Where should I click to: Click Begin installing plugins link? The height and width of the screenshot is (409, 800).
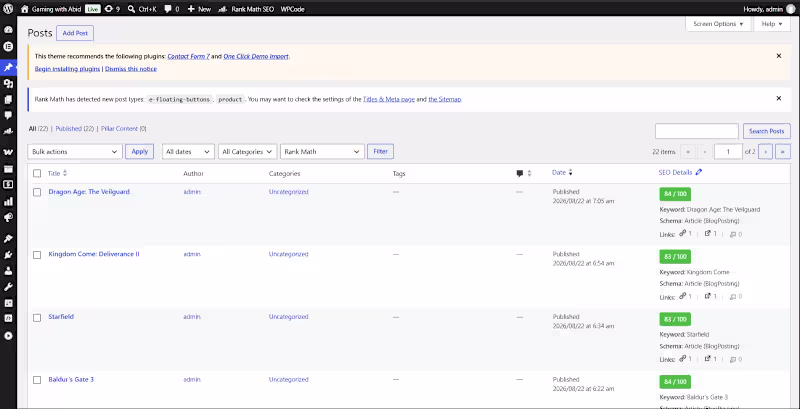click(x=67, y=69)
